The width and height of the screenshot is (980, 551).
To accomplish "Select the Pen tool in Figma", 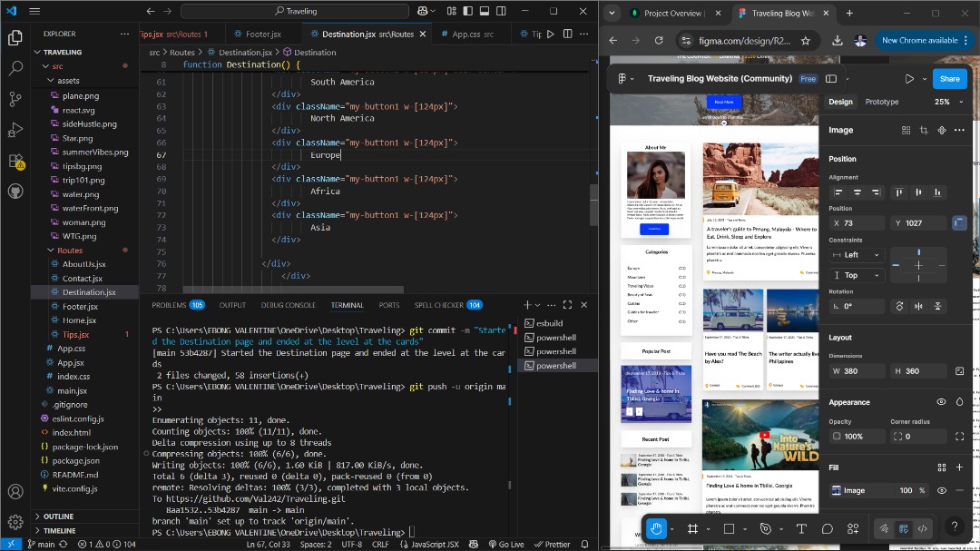I will point(766,528).
